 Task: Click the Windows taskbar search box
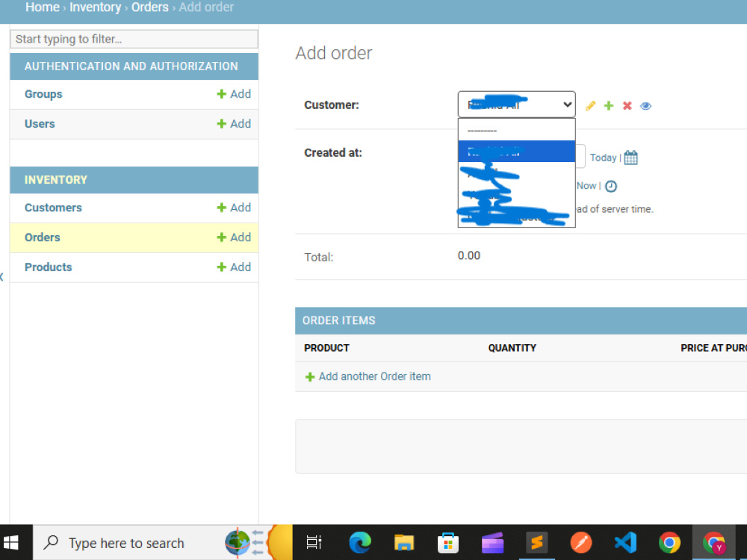[x=162, y=543]
